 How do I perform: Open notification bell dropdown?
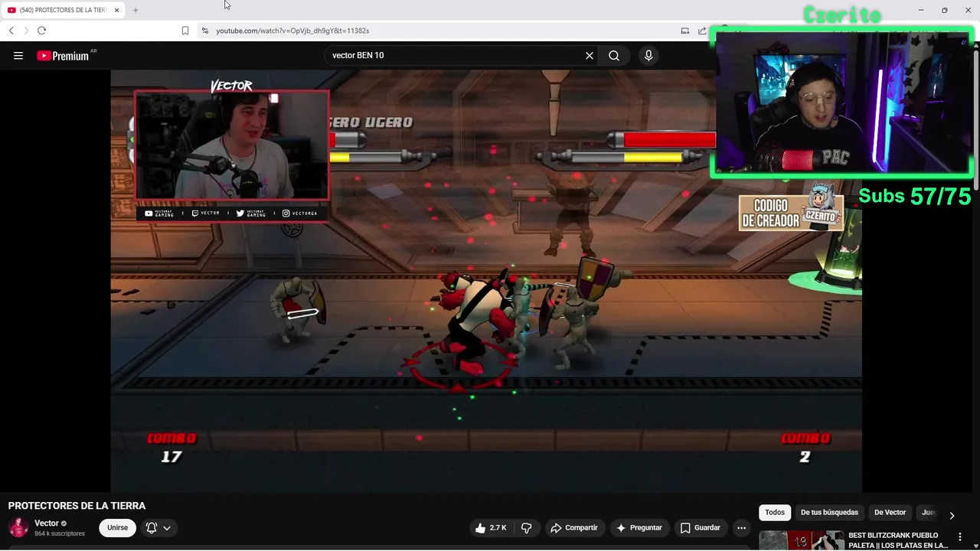click(x=158, y=527)
